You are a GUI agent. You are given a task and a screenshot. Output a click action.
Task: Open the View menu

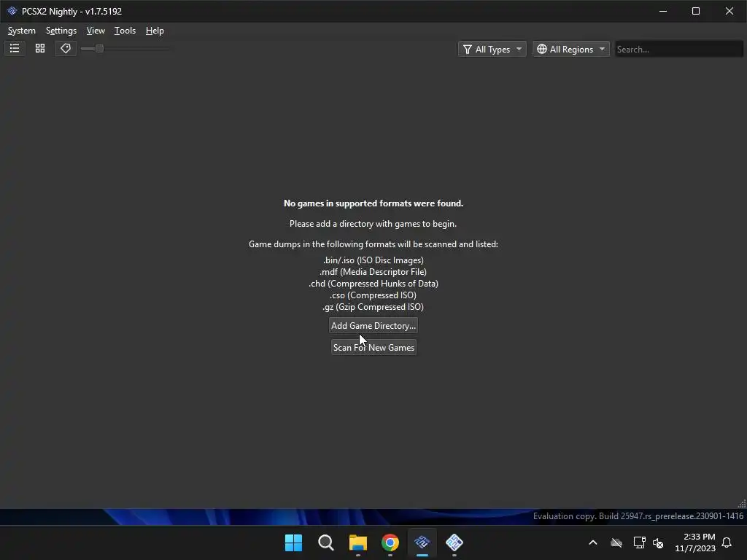pos(96,31)
